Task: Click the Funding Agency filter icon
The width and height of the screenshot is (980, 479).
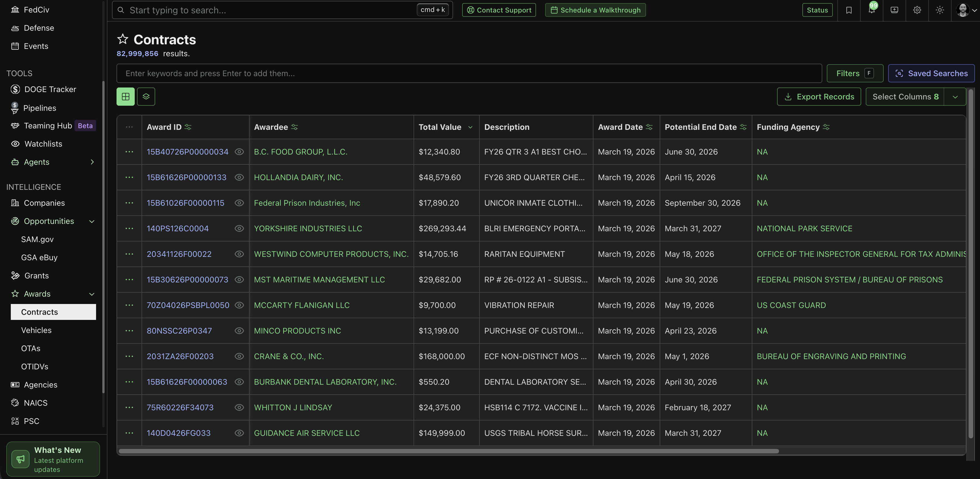Action: click(826, 127)
